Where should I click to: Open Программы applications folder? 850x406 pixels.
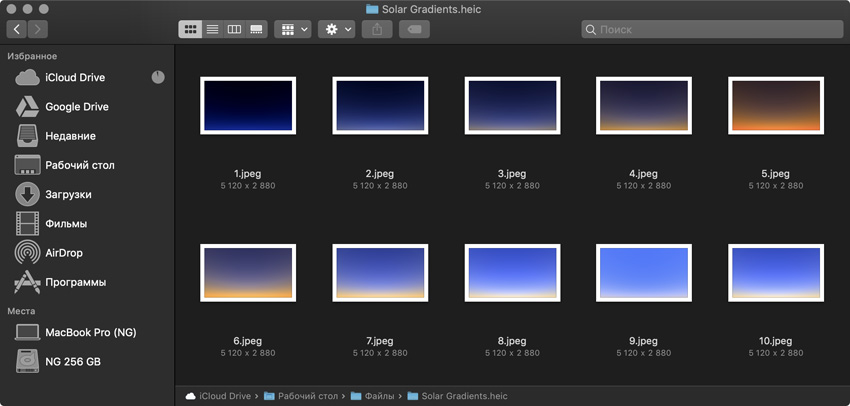pos(75,282)
